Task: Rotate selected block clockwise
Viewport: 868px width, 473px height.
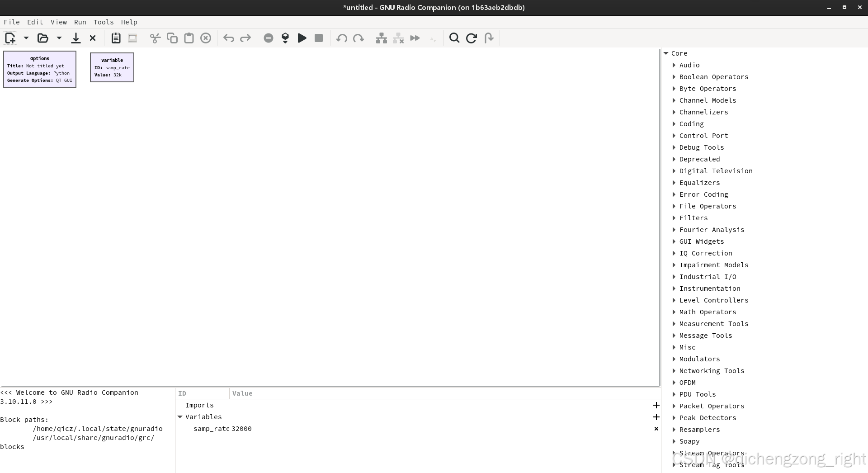Action: click(x=359, y=38)
